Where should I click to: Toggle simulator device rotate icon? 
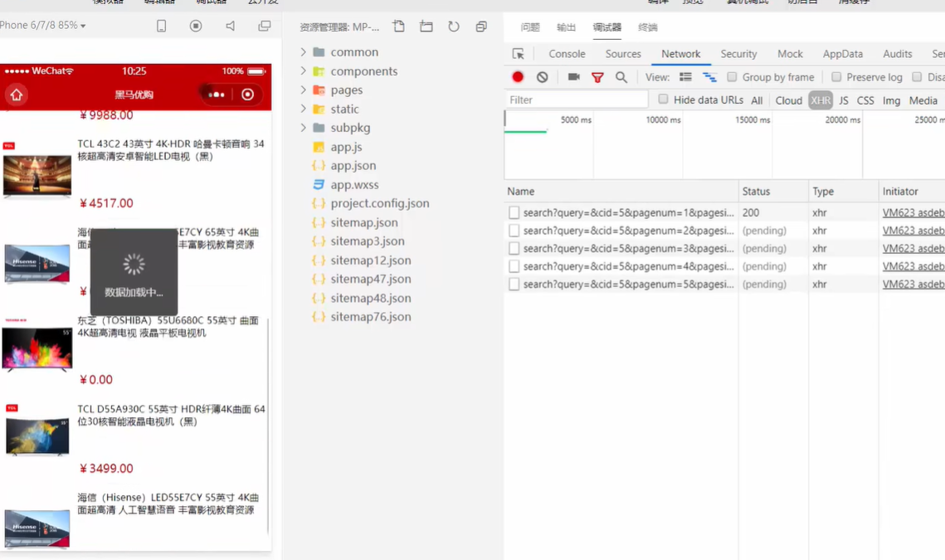click(x=162, y=26)
